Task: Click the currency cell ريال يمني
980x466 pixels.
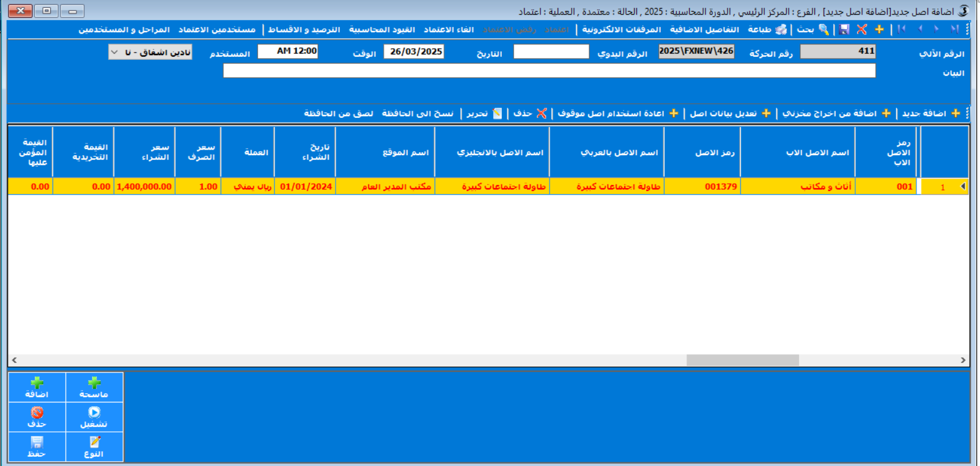Action: [248, 186]
